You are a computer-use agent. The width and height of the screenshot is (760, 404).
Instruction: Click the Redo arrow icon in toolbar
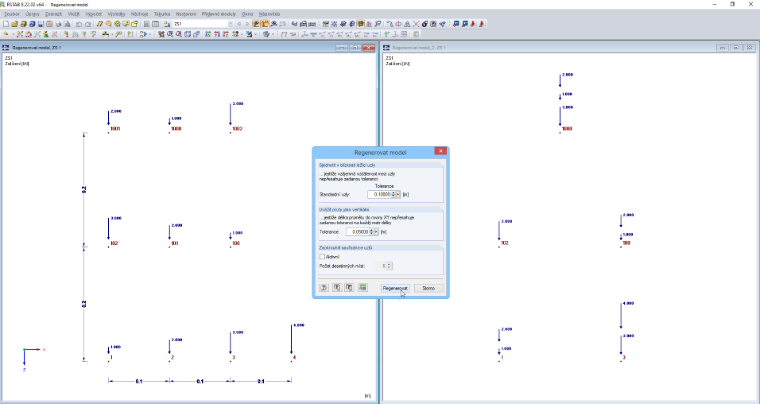point(88,24)
